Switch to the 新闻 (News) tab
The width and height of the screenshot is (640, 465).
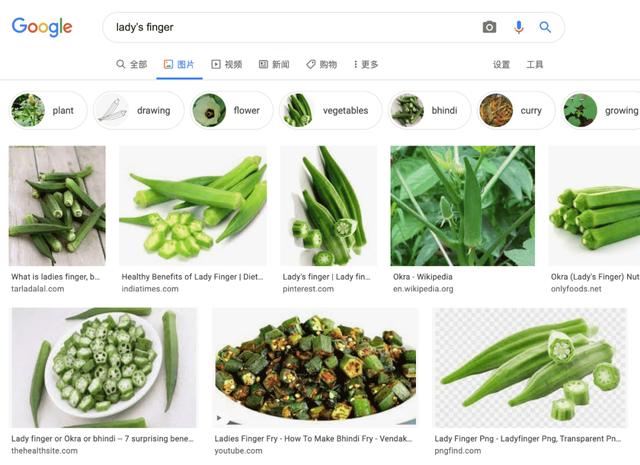(274, 65)
